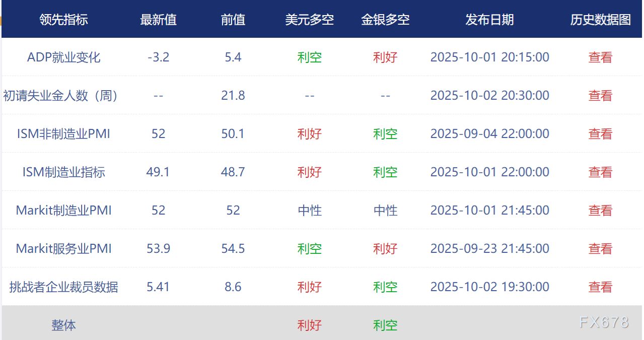Open 查看 link for 初请失业金人数 row

point(600,96)
